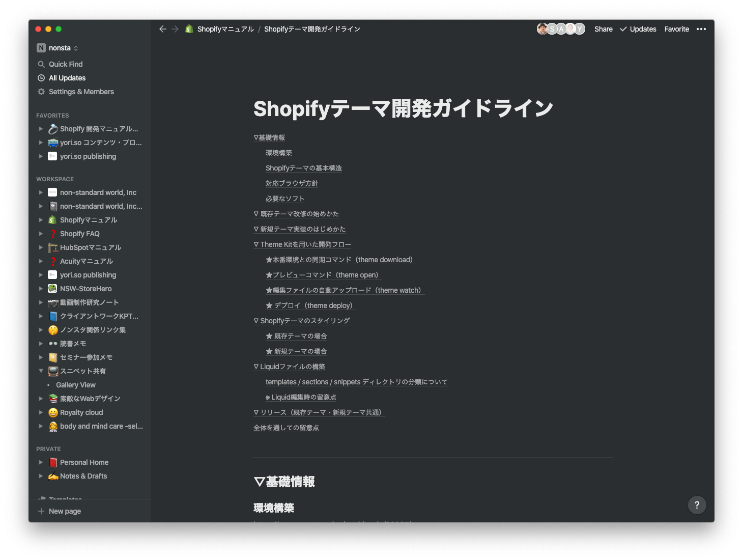Click the クライアントワークKPT book icon

(x=53, y=316)
